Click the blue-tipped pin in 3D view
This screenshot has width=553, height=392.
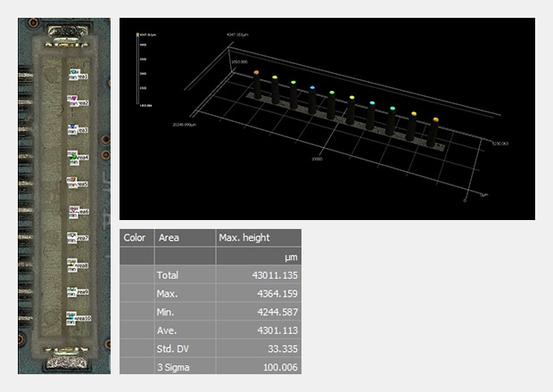tap(312, 88)
